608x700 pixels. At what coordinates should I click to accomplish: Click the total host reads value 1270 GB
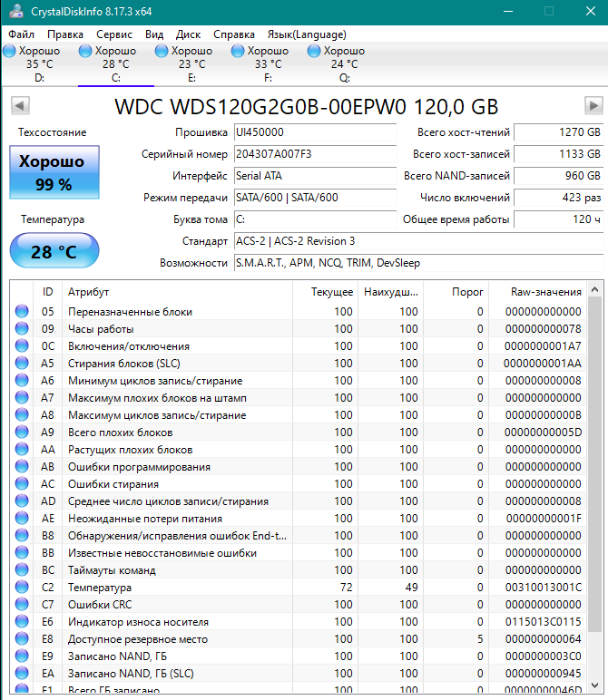tap(558, 132)
